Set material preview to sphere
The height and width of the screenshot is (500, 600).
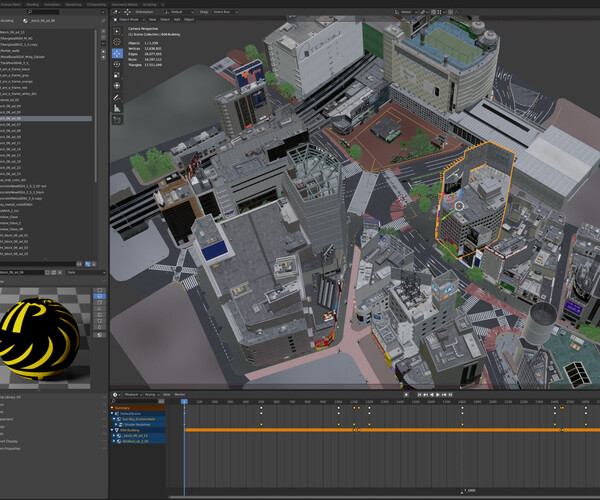point(100,296)
